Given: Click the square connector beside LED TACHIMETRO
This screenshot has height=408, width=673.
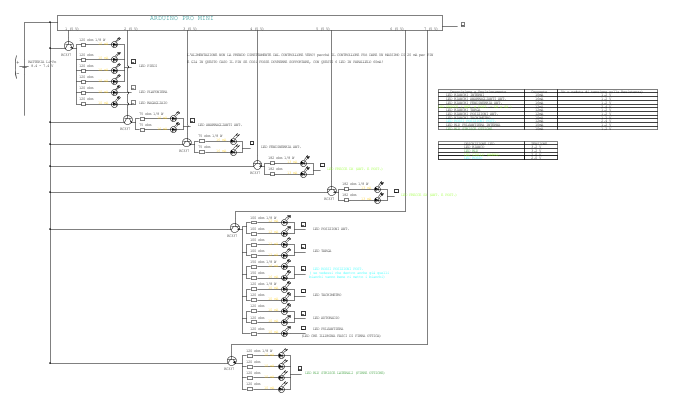Looking at the screenshot, I should 303,291.
